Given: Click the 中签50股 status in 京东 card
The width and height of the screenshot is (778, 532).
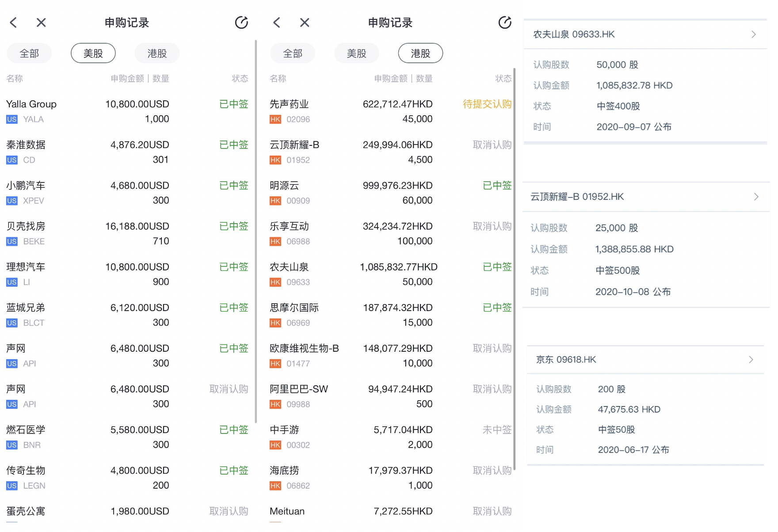Looking at the screenshot, I should (x=617, y=429).
